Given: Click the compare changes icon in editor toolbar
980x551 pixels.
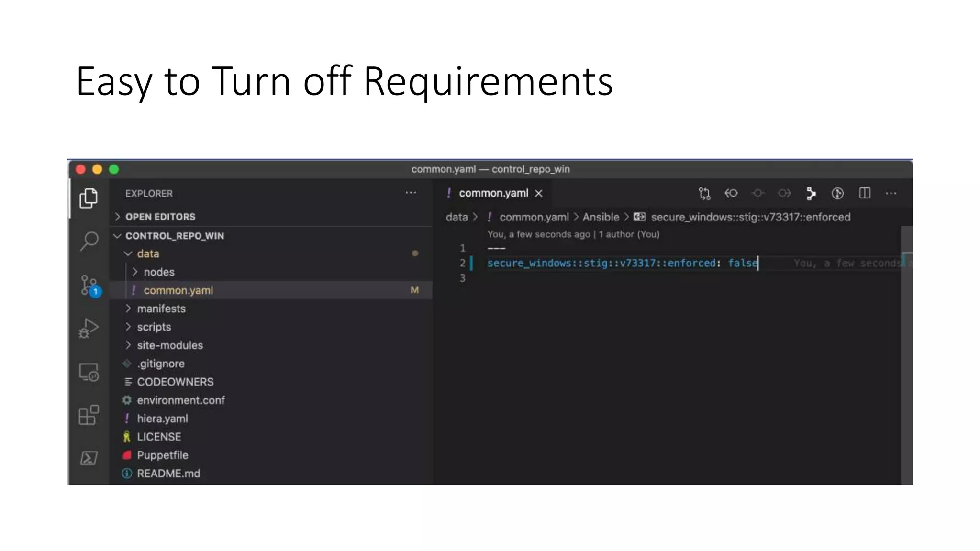Looking at the screenshot, I should (x=704, y=193).
